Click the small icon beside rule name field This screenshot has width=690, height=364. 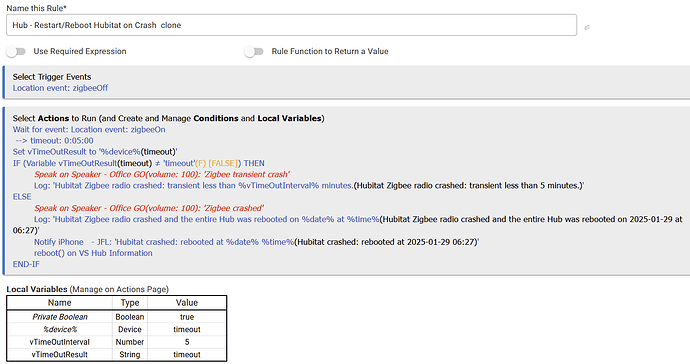coord(587,28)
